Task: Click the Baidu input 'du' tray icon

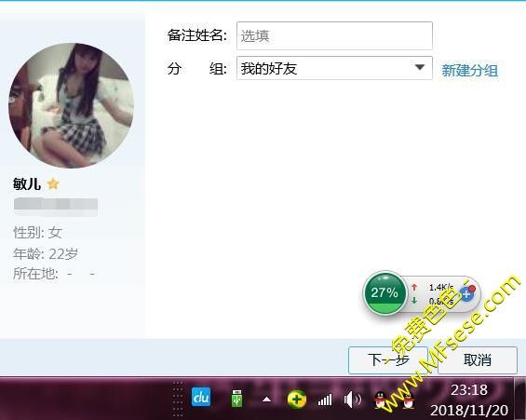Action: click(x=201, y=398)
